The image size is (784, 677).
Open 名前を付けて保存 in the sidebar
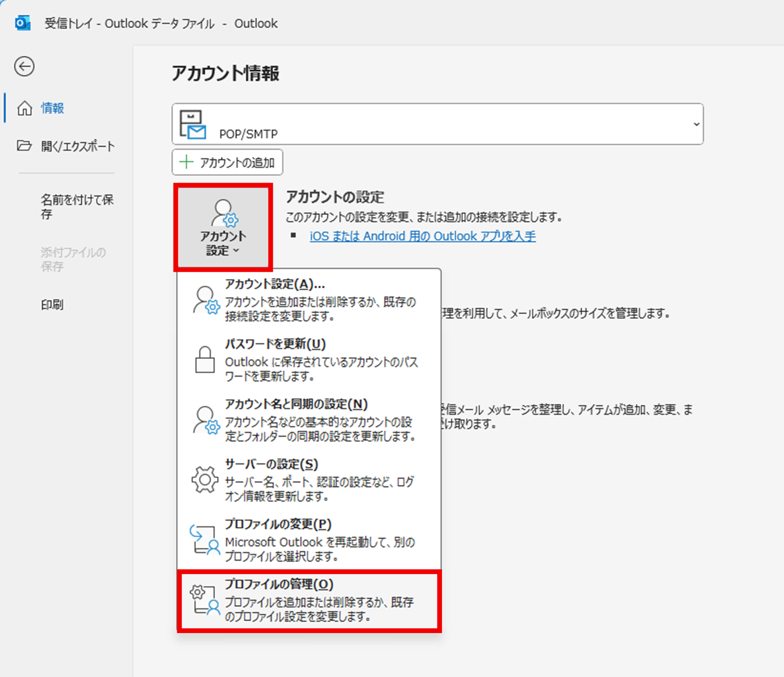[76, 206]
